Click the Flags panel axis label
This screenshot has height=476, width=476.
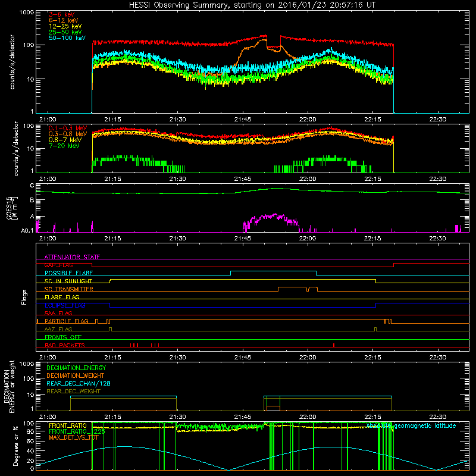(x=24, y=297)
